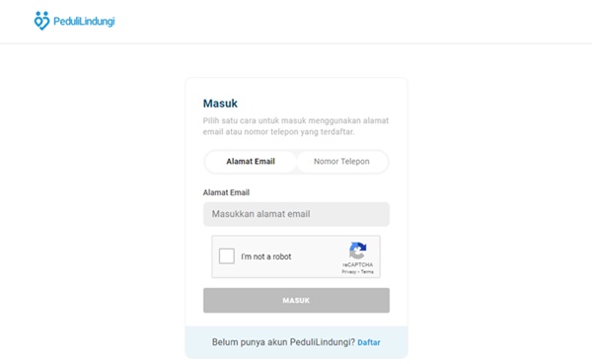Click the reCAPTCHA text under logo
This screenshot has height=364, width=592.
coord(357,264)
